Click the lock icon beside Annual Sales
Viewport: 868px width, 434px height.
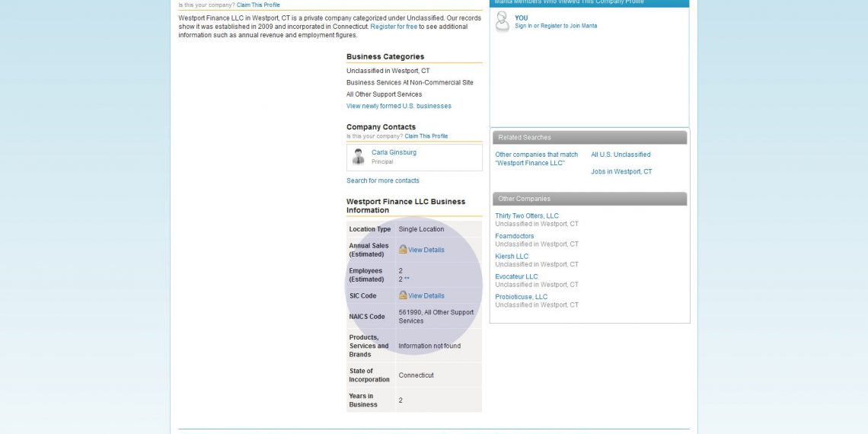[403, 250]
